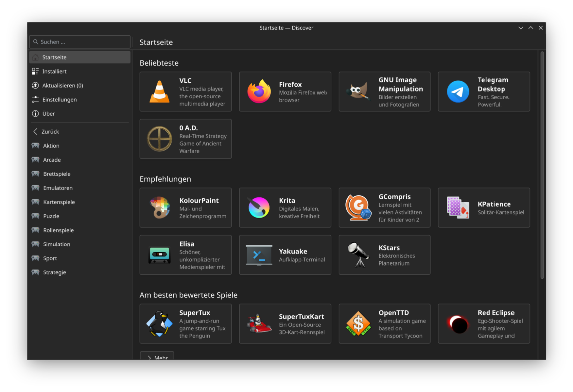Click the KStars telescope icon

(358, 255)
